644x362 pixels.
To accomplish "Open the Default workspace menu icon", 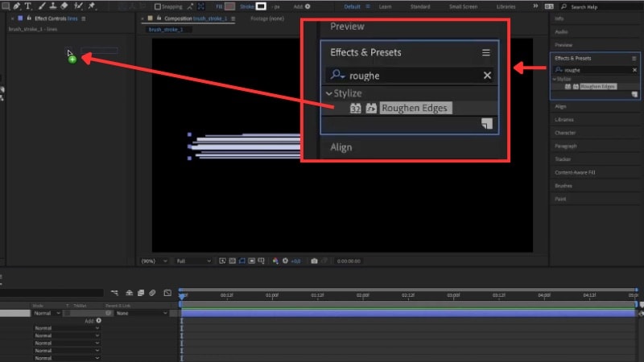I will click(368, 6).
